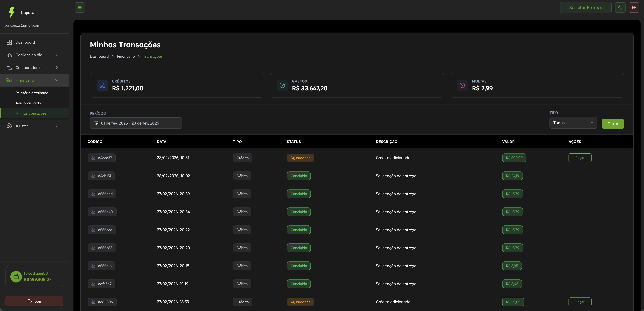This screenshot has width=644, height=311.
Task: Click the Financeiro breadcrumb link
Action: coord(125,56)
